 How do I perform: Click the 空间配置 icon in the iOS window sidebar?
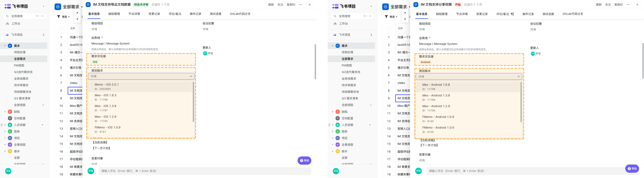pos(10,118)
